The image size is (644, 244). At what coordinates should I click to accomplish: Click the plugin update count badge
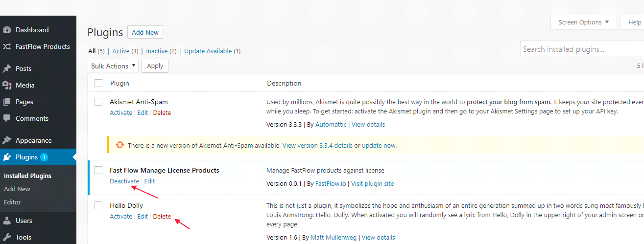[44, 157]
